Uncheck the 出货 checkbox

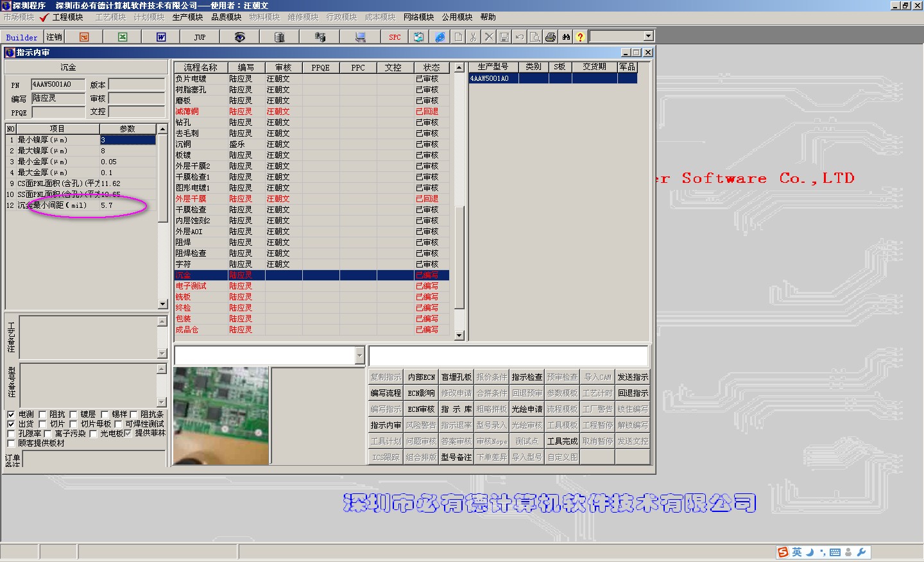tap(11, 424)
